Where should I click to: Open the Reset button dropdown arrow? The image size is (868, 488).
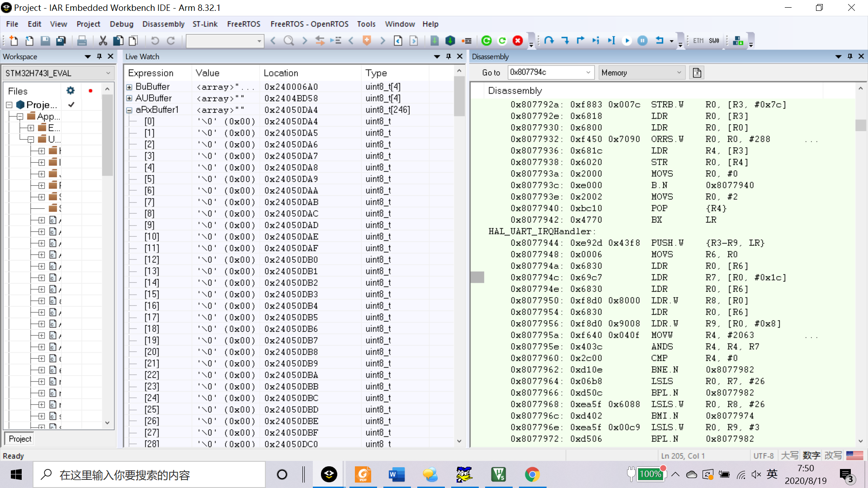point(671,41)
